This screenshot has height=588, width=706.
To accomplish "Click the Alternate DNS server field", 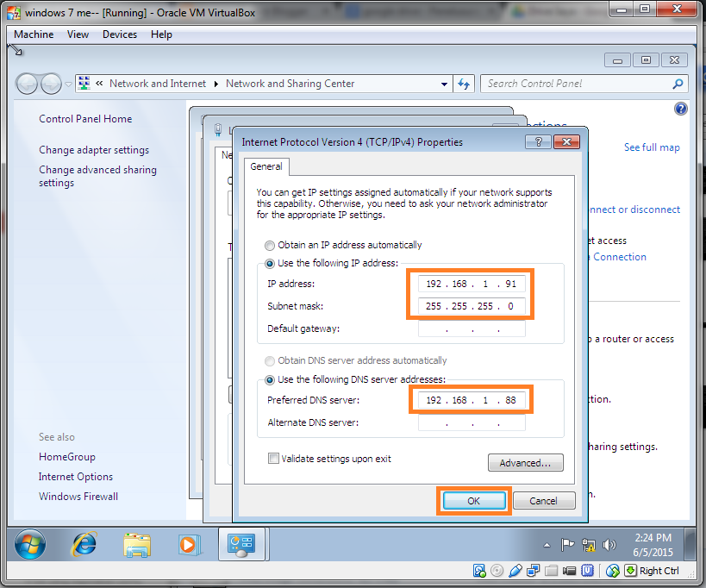I will [472, 422].
